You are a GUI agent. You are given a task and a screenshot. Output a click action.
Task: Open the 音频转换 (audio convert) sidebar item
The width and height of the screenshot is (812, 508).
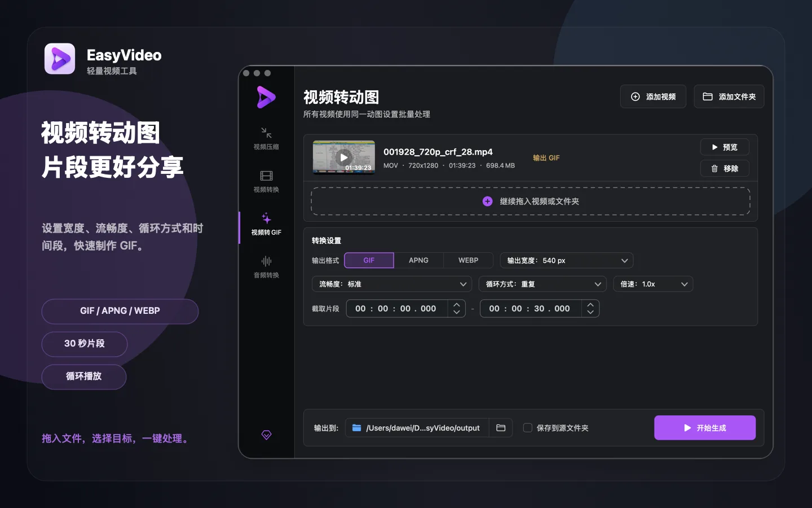pos(266,268)
